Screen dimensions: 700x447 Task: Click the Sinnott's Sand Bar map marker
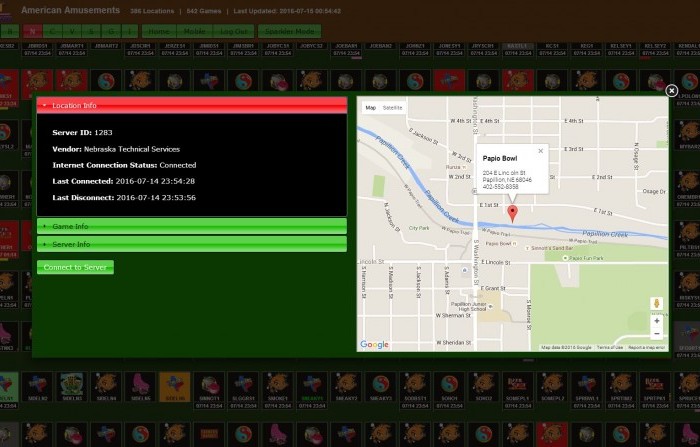pyautogui.click(x=526, y=247)
